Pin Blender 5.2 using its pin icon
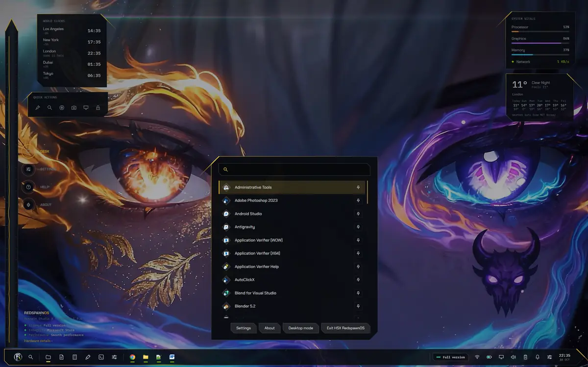 point(358,306)
